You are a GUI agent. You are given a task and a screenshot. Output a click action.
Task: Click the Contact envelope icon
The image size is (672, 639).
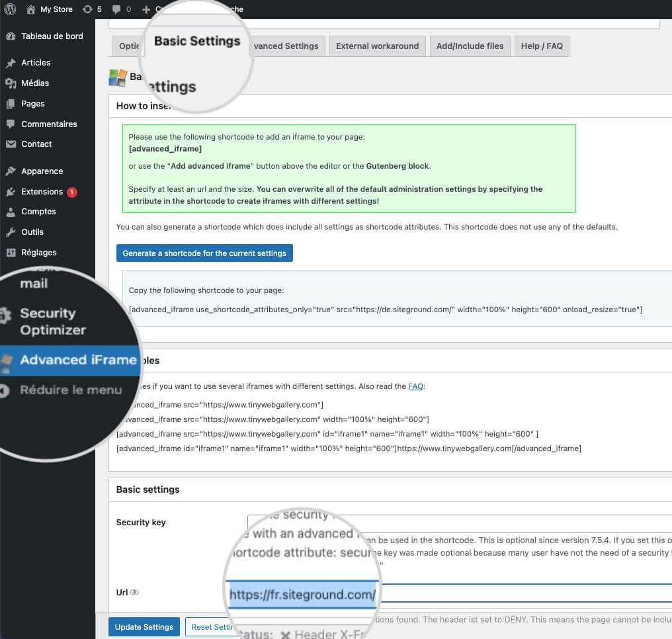click(x=11, y=144)
